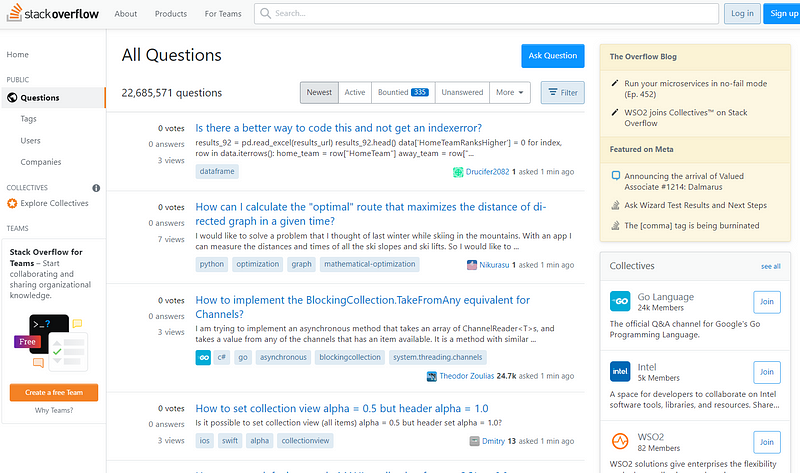This screenshot has height=473, width=800.
Task: Open the Filter panel
Action: pyautogui.click(x=562, y=92)
